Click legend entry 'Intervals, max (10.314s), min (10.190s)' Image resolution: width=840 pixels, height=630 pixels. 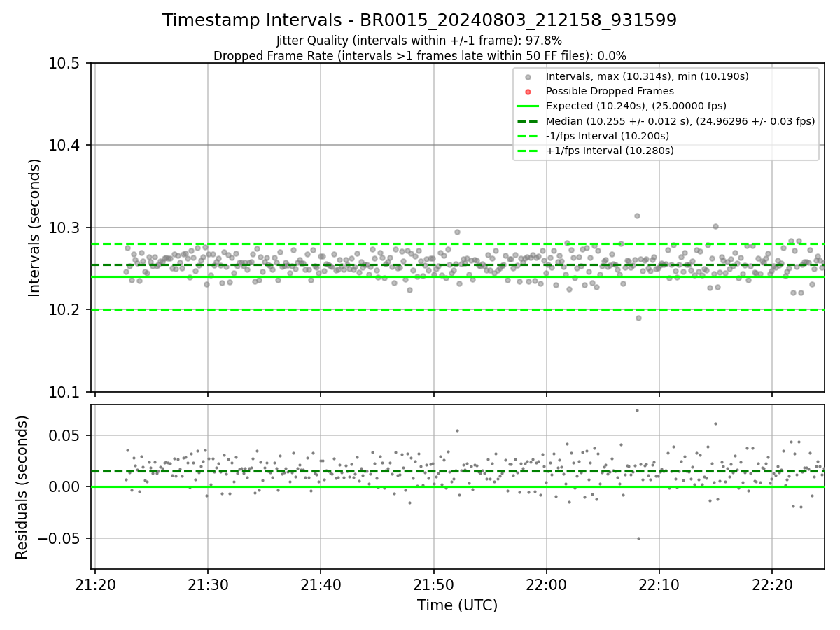tap(647, 76)
